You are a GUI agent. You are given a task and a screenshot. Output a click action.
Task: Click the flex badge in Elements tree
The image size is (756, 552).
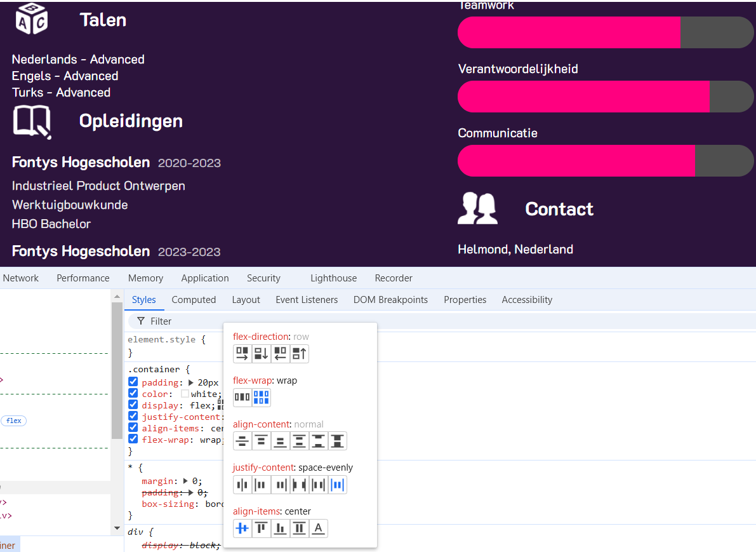(14, 421)
